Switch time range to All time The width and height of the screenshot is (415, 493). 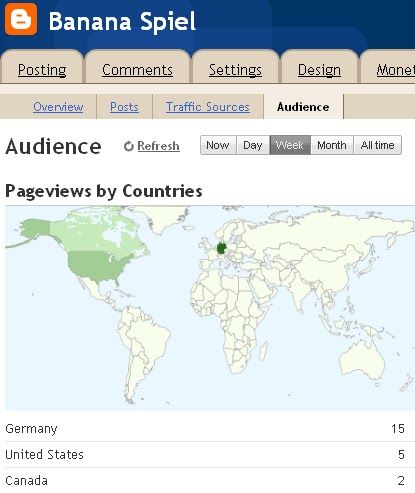[x=377, y=145]
